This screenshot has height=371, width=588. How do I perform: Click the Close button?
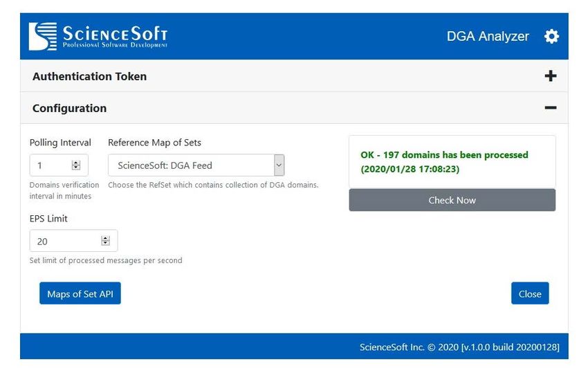[530, 293]
